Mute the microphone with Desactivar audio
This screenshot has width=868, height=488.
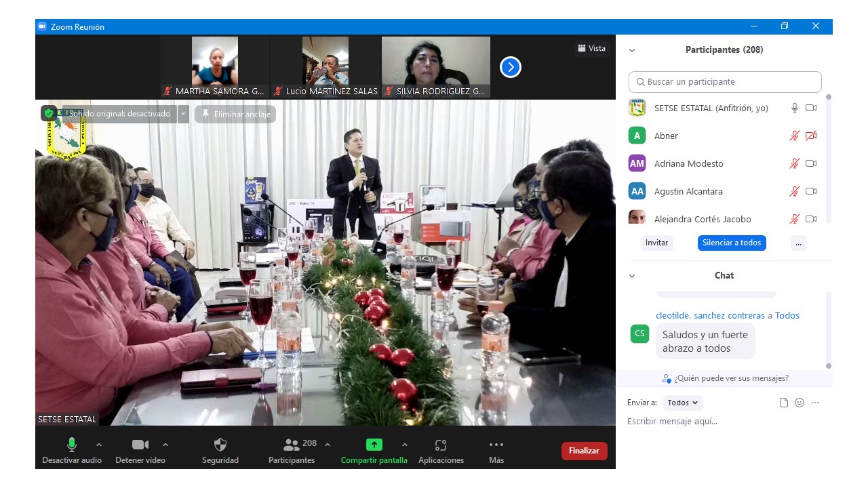72,451
